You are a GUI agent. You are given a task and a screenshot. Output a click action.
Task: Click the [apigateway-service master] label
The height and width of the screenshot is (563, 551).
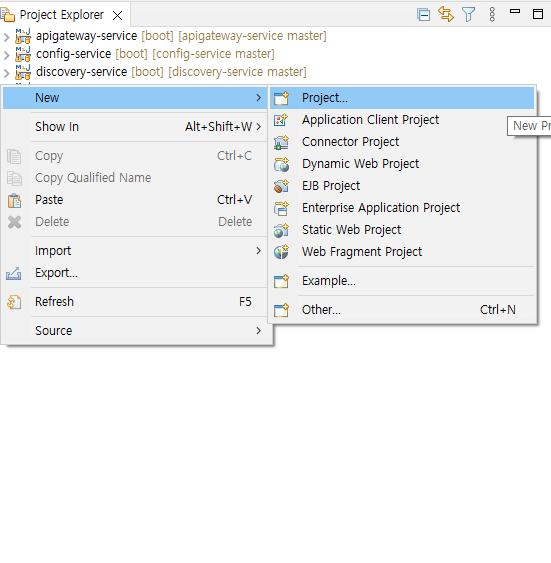click(x=252, y=36)
